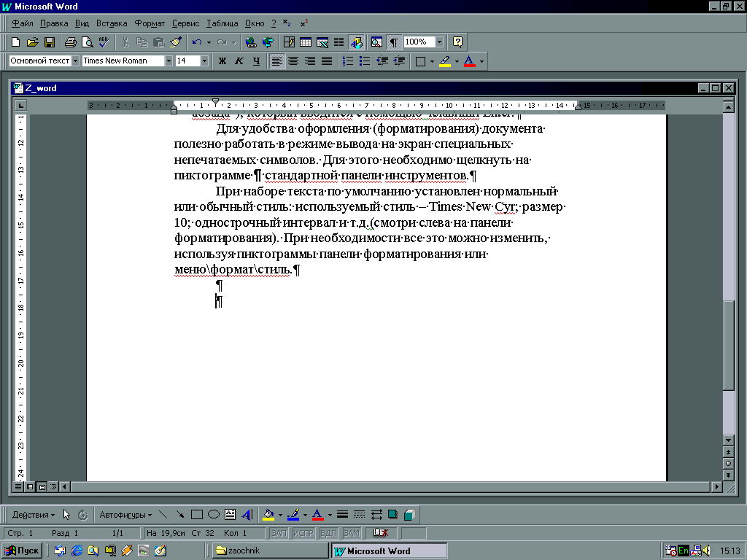Click the Select Browse Object round button

[728, 463]
